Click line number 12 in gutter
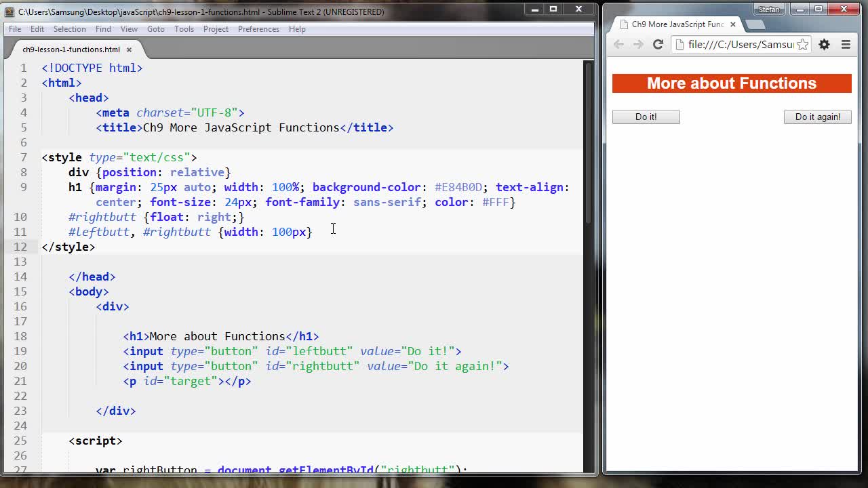Screen dimensions: 868x488 pos(21,247)
